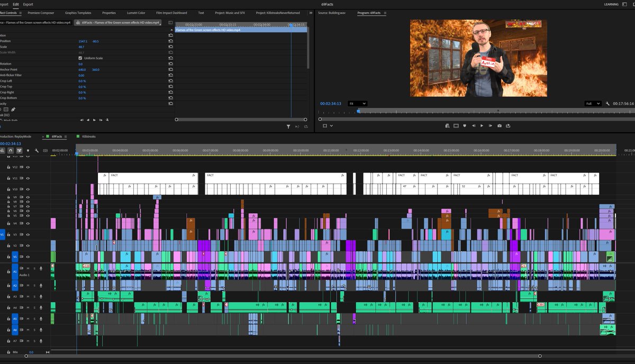Toggle track targeting for A5
Screen dimensions: 635x364
tap(15, 319)
